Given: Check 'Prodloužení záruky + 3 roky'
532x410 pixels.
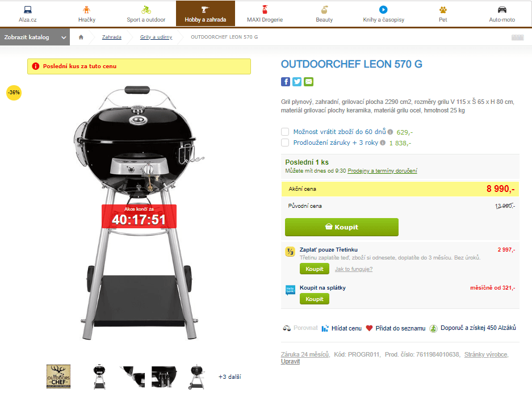Looking at the screenshot, I should [x=285, y=143].
